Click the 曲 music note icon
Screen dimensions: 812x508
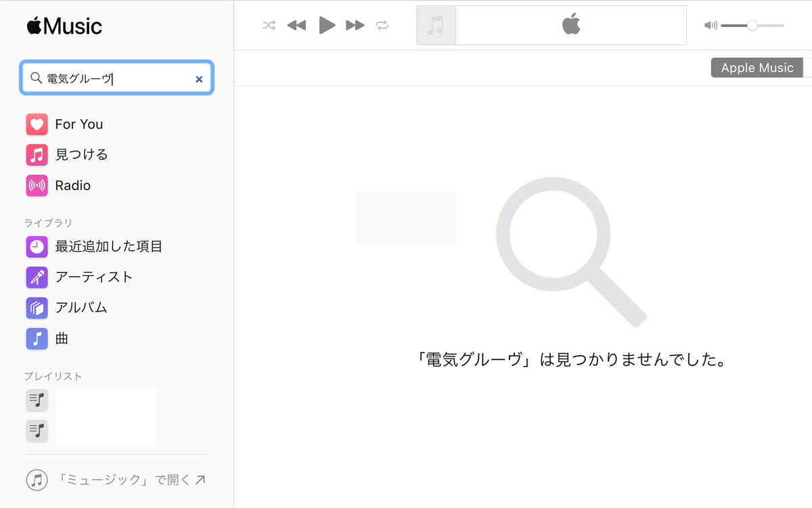(37, 338)
